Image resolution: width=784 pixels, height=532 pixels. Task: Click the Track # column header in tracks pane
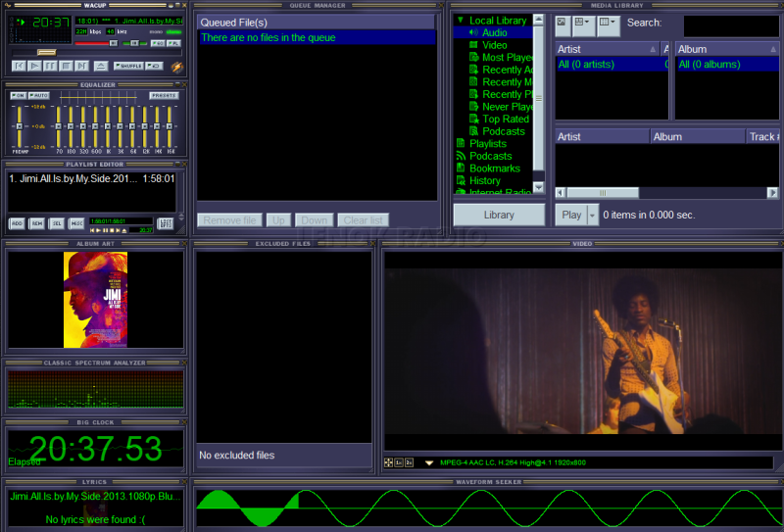click(x=763, y=136)
